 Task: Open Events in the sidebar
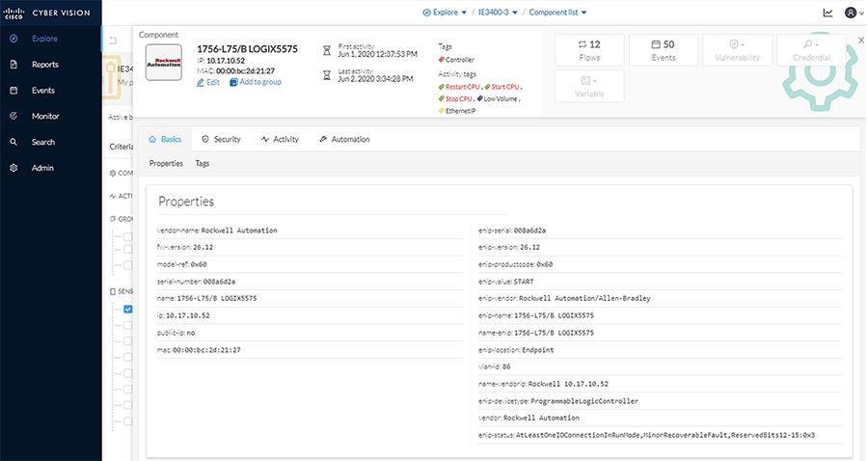coord(43,91)
